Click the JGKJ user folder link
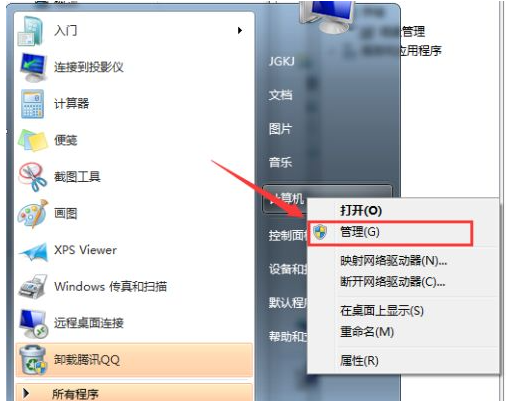The image size is (509, 401). click(x=282, y=61)
